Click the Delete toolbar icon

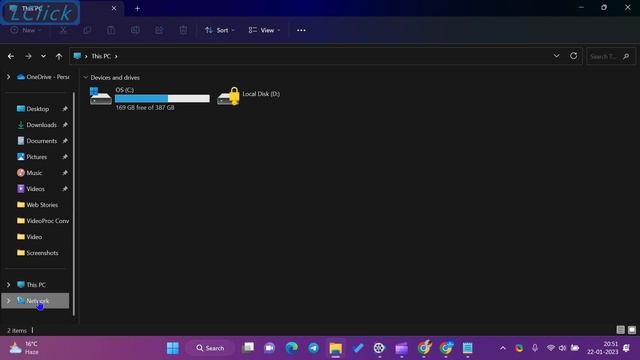tap(183, 30)
